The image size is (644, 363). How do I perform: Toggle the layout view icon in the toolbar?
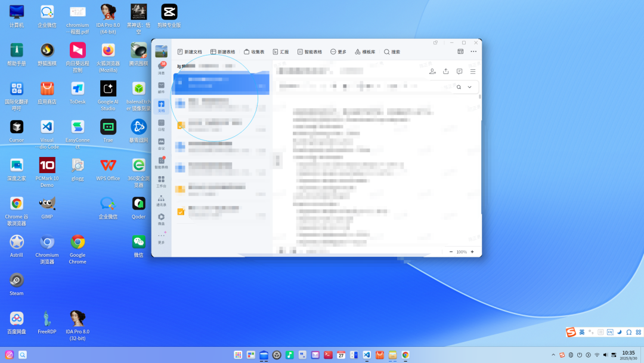click(x=460, y=51)
